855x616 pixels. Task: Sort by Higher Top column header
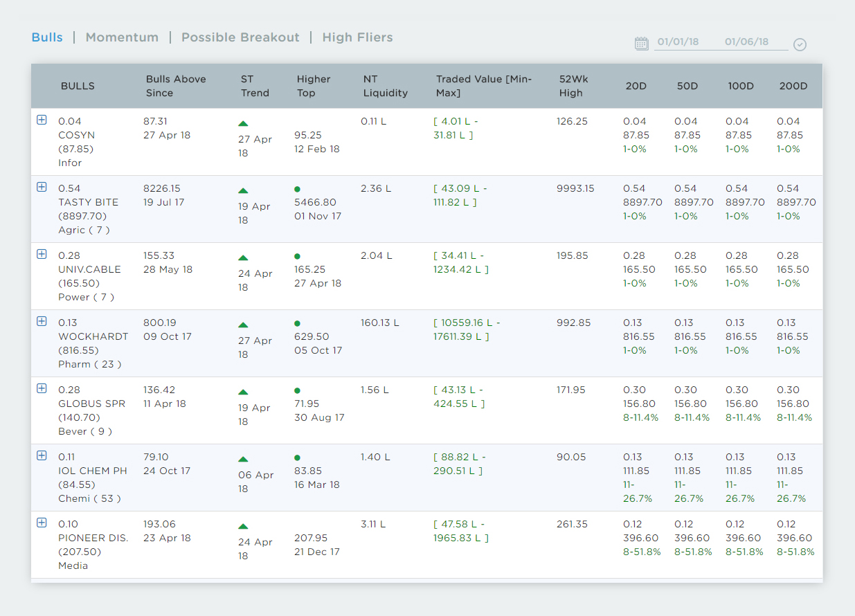(x=314, y=86)
